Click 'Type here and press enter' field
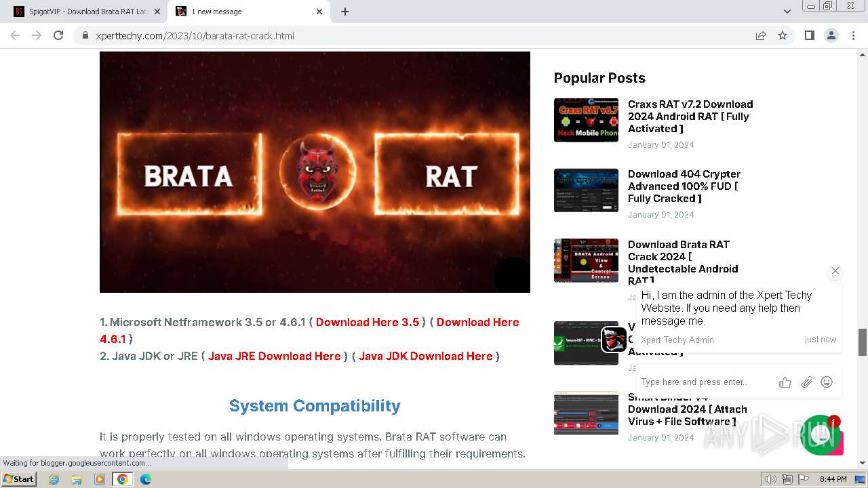Image resolution: width=868 pixels, height=488 pixels. [705, 382]
